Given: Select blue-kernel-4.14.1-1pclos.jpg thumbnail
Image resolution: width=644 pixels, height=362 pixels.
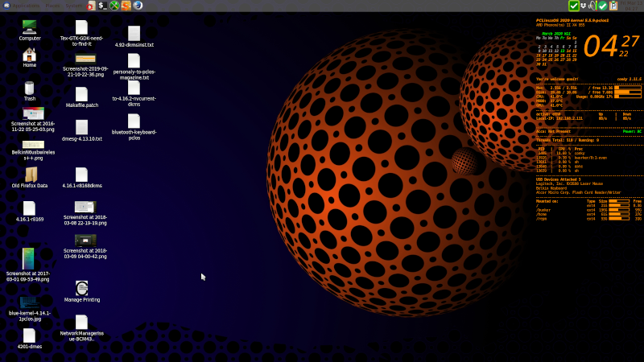Looking at the screenshot, I should click(30, 302).
